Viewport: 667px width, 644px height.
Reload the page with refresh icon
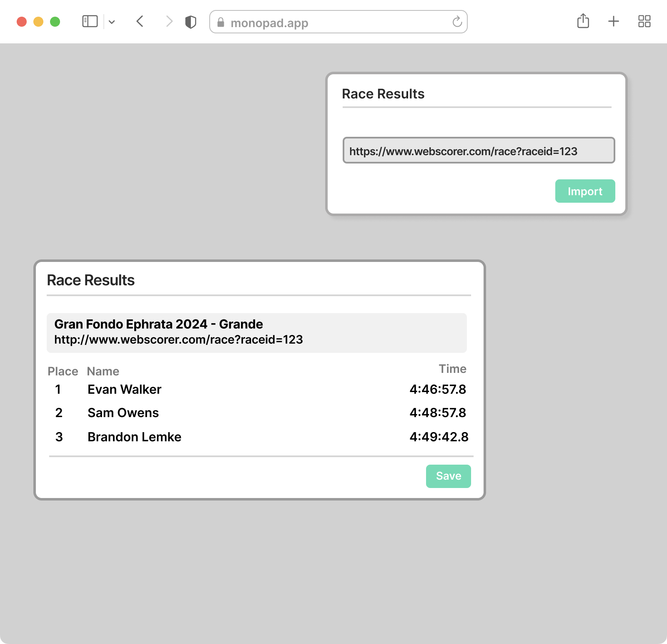[x=457, y=22]
